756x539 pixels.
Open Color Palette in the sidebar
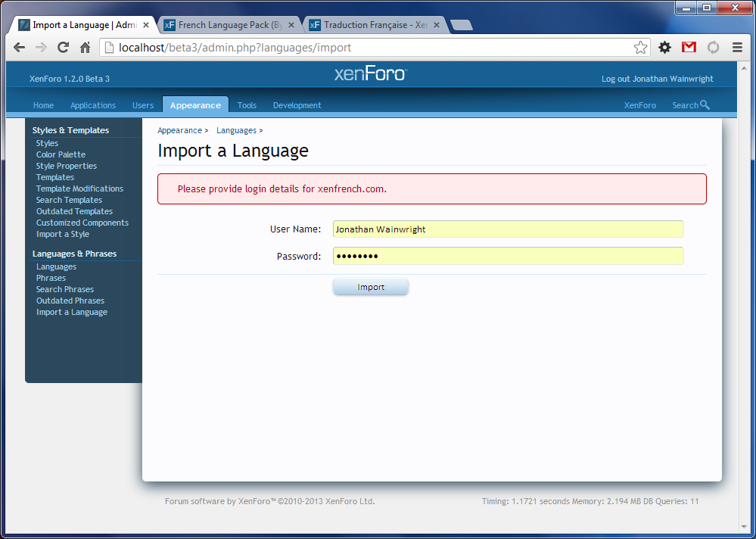(x=61, y=154)
